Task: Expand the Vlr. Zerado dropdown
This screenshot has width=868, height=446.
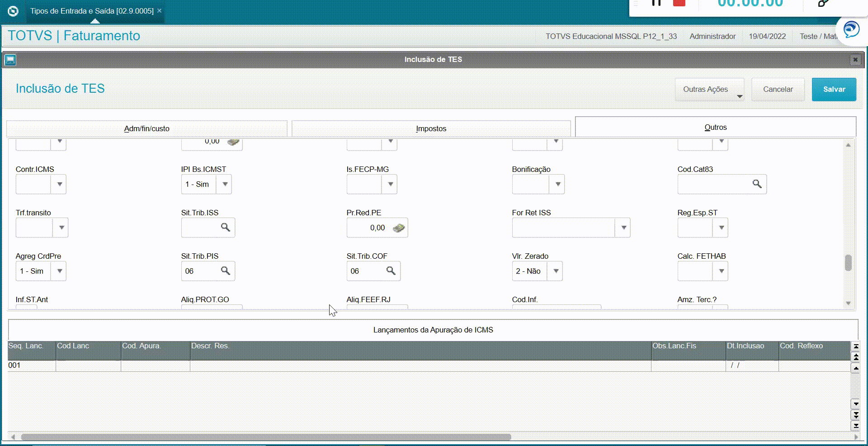Action: click(x=556, y=271)
